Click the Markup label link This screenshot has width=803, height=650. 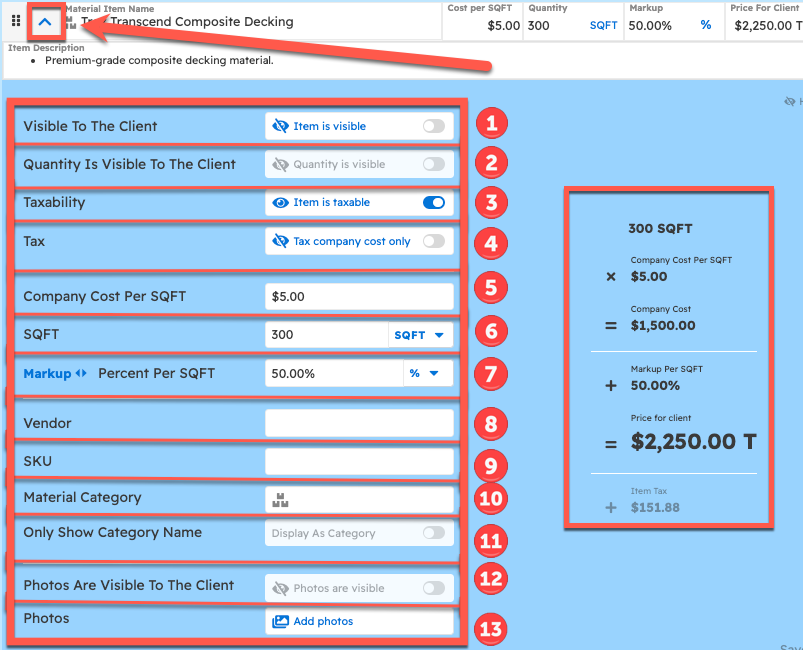tap(47, 374)
